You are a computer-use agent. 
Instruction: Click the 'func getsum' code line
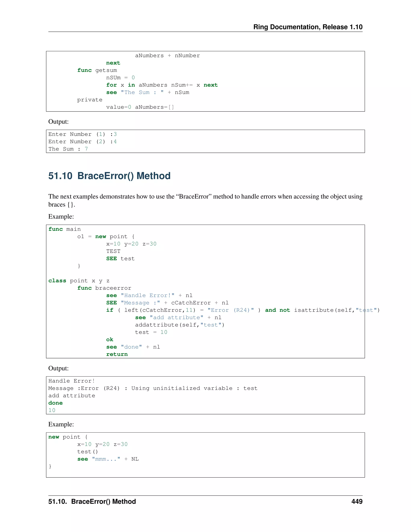click(x=97, y=70)
